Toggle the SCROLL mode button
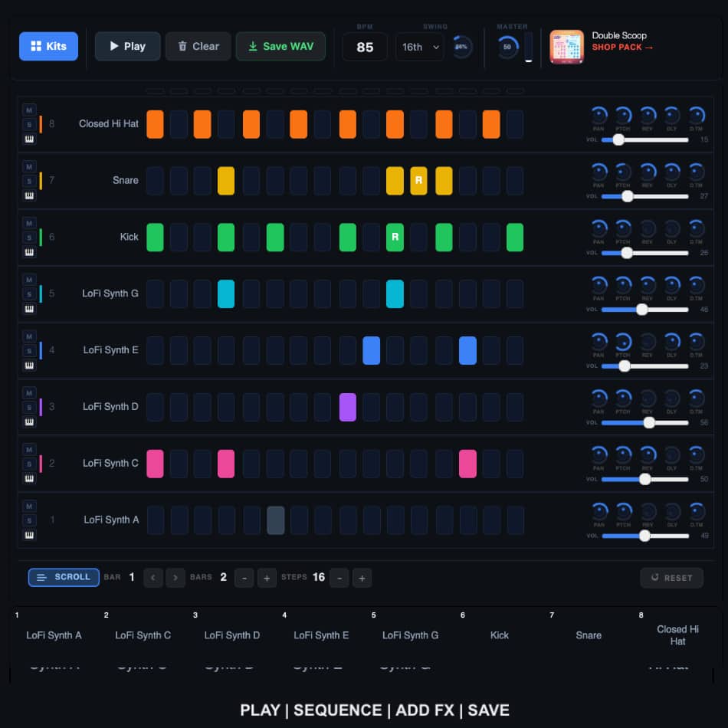Screen dimensions: 728x728 click(x=64, y=577)
